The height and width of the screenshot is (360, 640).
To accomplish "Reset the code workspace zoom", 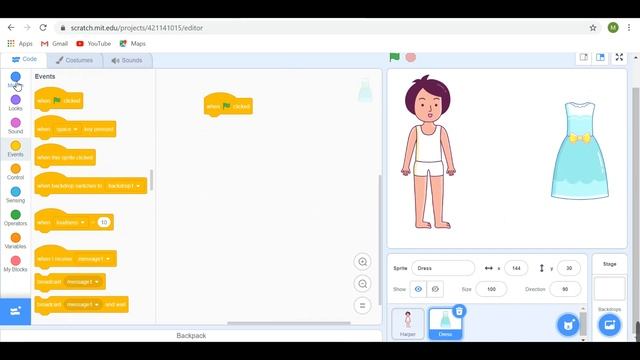I will pos(362,305).
